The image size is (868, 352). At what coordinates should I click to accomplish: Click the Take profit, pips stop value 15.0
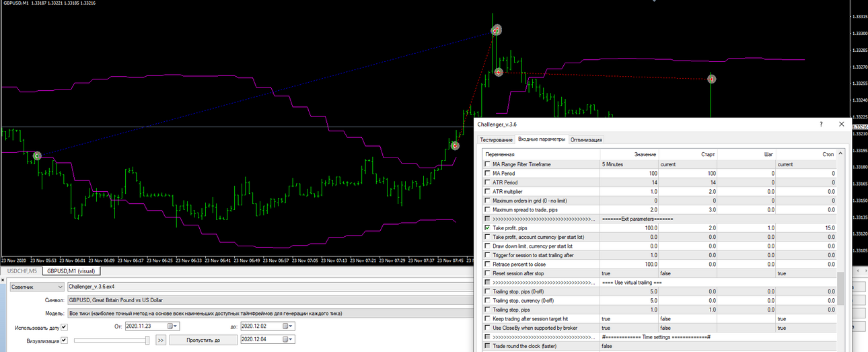[806, 228]
